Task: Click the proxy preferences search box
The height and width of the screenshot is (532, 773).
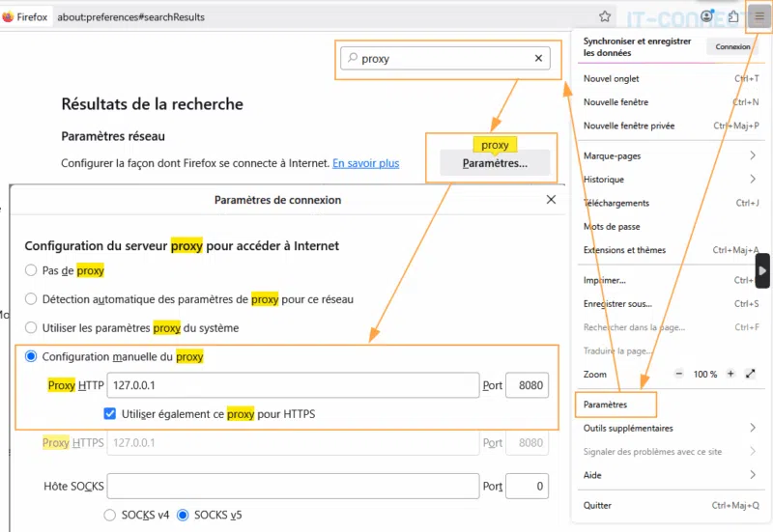Action: (x=445, y=59)
